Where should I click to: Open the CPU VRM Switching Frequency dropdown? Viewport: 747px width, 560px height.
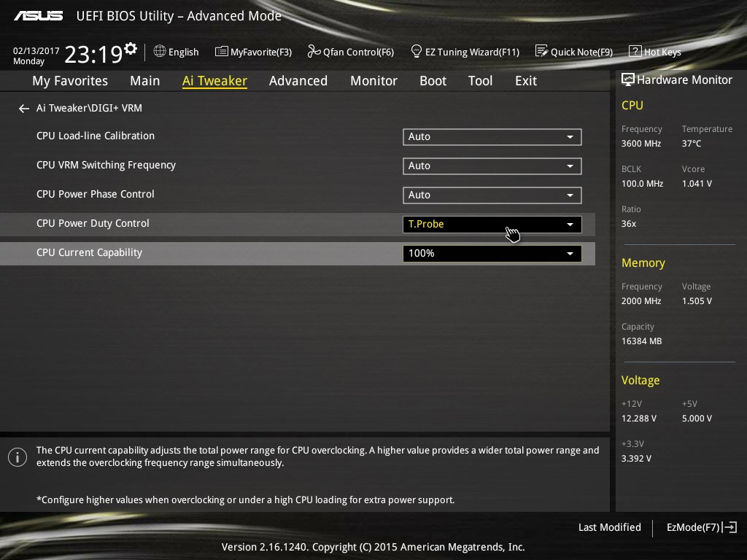(492, 166)
